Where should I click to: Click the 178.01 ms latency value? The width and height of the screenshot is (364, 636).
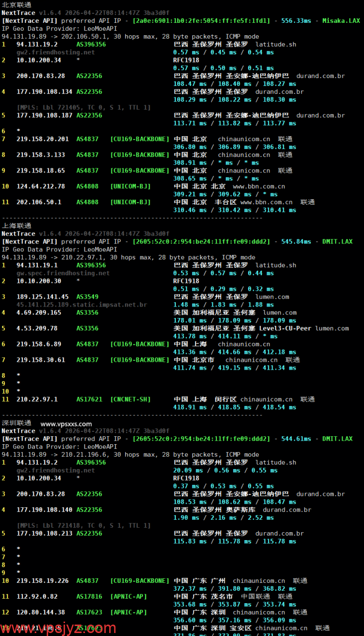click(190, 321)
